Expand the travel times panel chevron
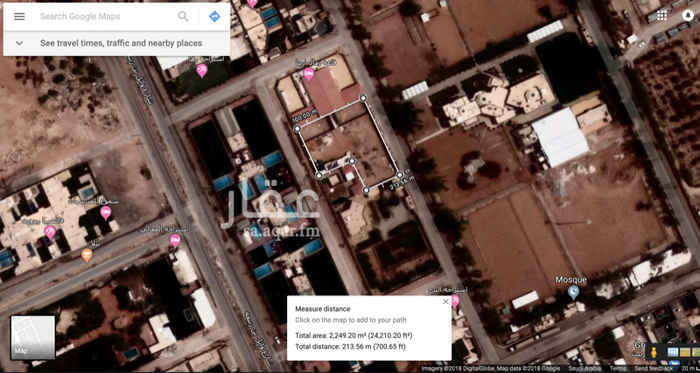 [x=19, y=43]
